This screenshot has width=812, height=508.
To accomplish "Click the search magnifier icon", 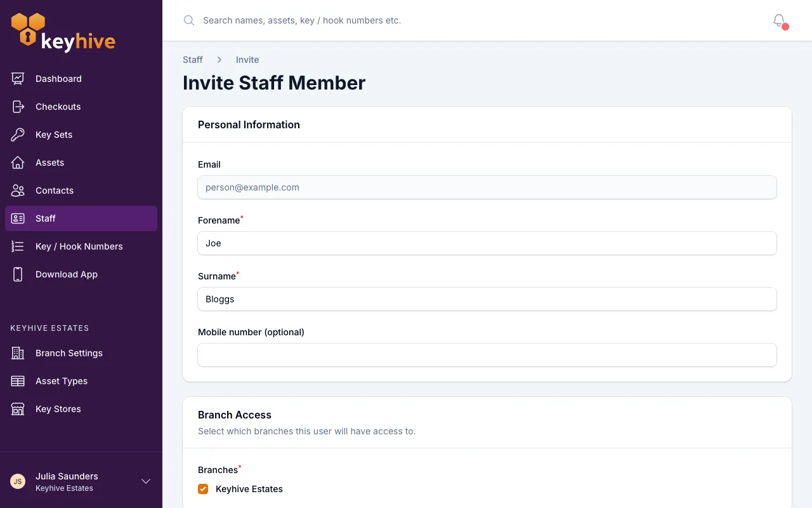I will (x=188, y=20).
